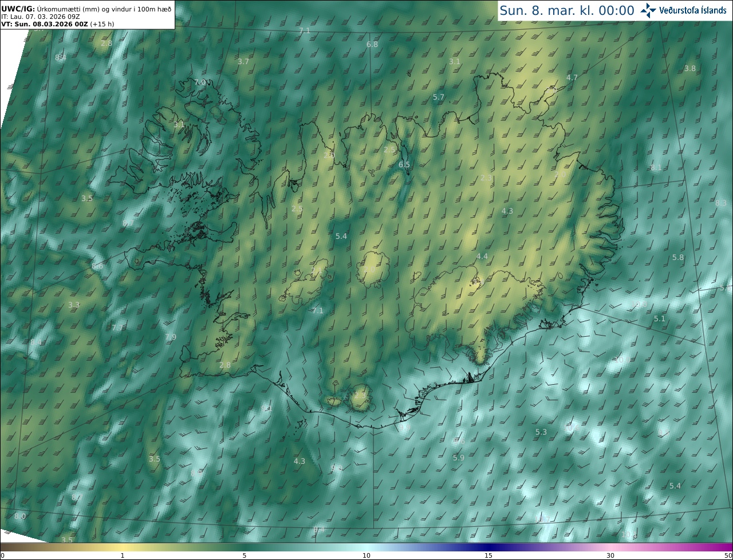The width and height of the screenshot is (733, 560).
Task: Click the Veðurstofa Íslands name text
Action: coord(693,10)
